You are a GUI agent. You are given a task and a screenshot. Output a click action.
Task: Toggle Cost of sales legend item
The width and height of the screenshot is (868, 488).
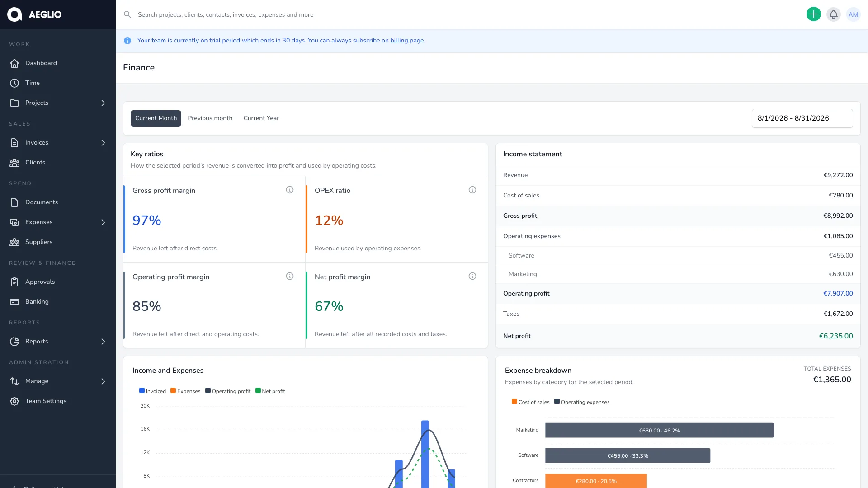531,402
